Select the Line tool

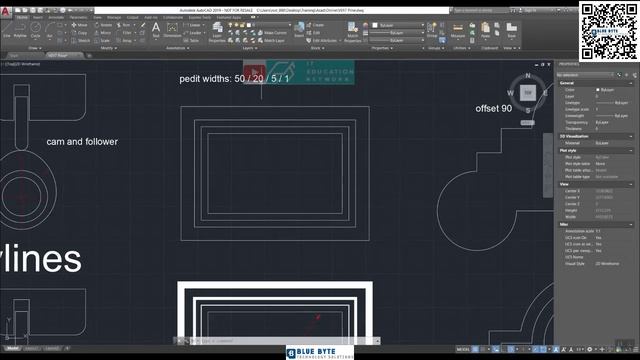pyautogui.click(x=7, y=31)
